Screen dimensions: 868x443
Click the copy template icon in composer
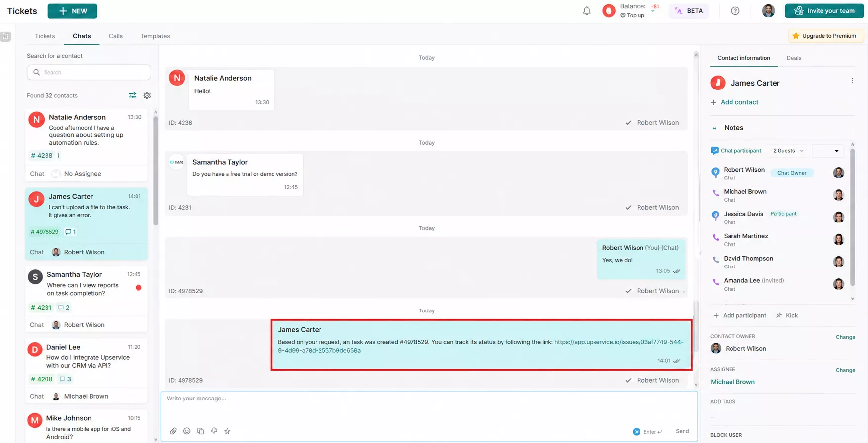point(200,431)
